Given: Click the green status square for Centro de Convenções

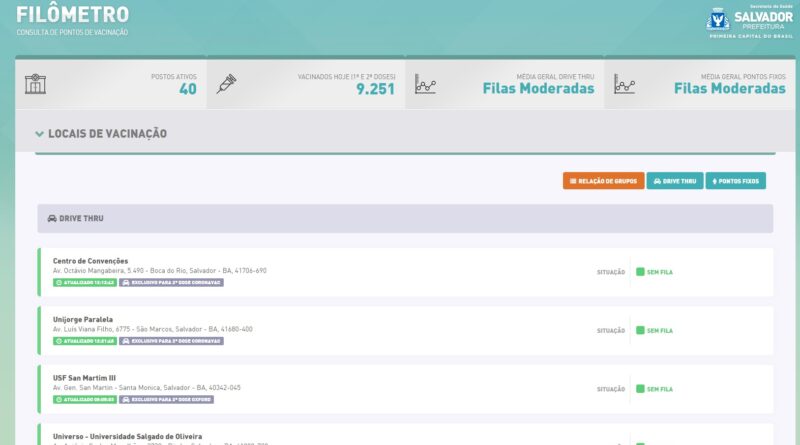Looking at the screenshot, I should tap(638, 272).
